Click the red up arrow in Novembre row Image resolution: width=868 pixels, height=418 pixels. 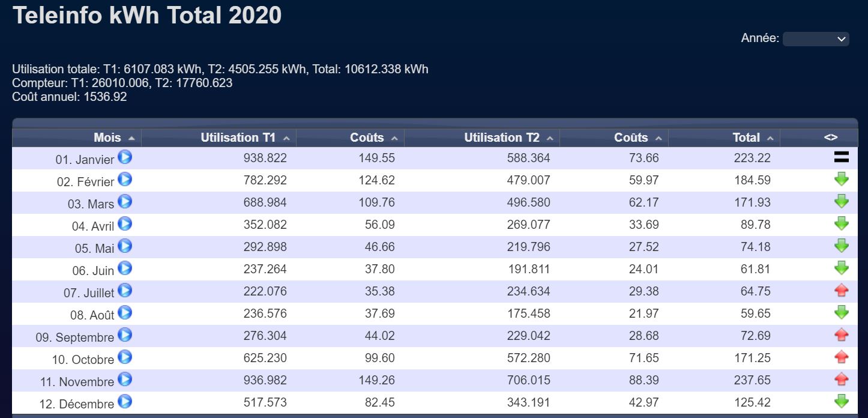point(842,380)
